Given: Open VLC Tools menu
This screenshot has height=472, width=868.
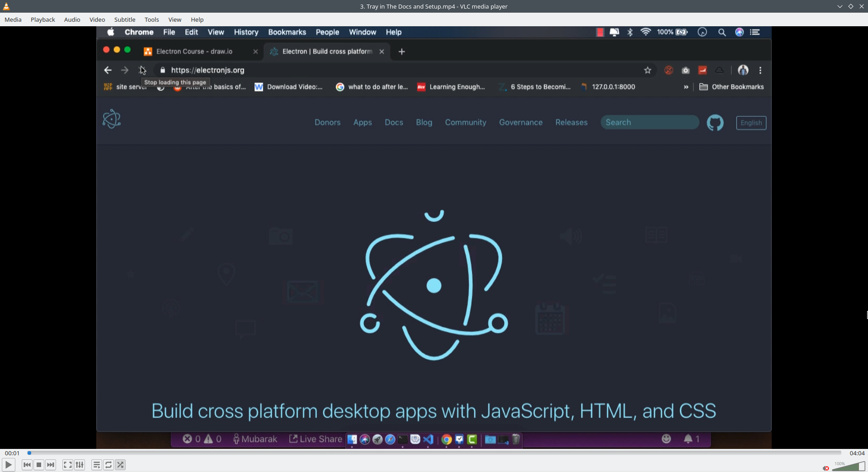Looking at the screenshot, I should click(x=152, y=19).
